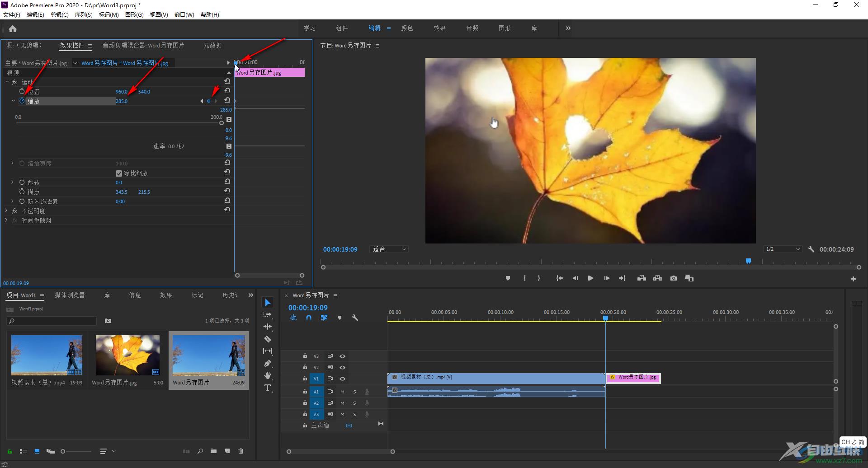This screenshot has width=868, height=468.
Task: Play the program monitor
Action: tap(590, 278)
